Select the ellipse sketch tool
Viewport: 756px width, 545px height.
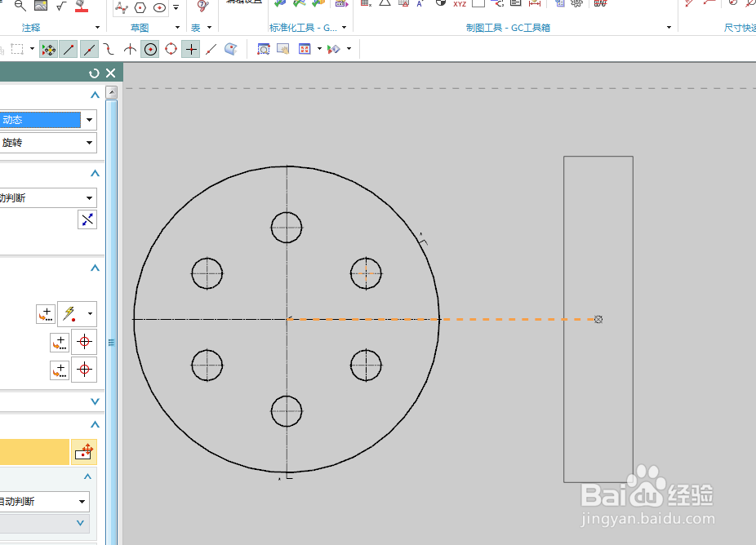(x=159, y=7)
